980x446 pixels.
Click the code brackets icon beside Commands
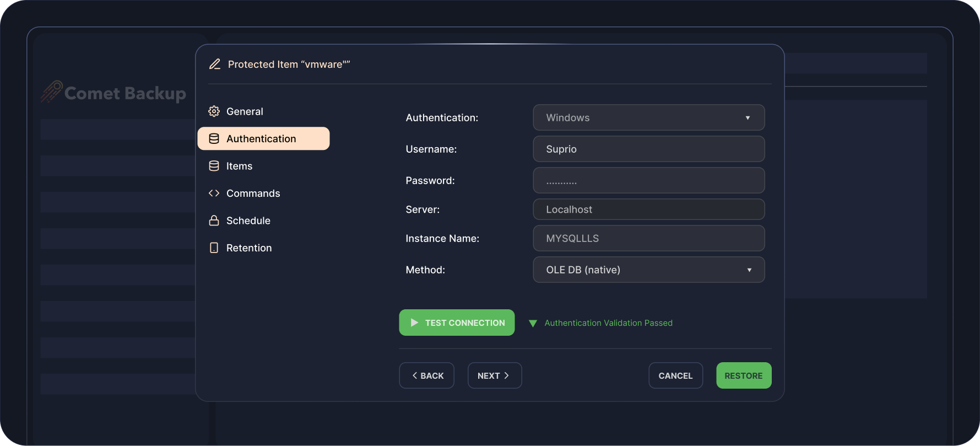pos(214,194)
